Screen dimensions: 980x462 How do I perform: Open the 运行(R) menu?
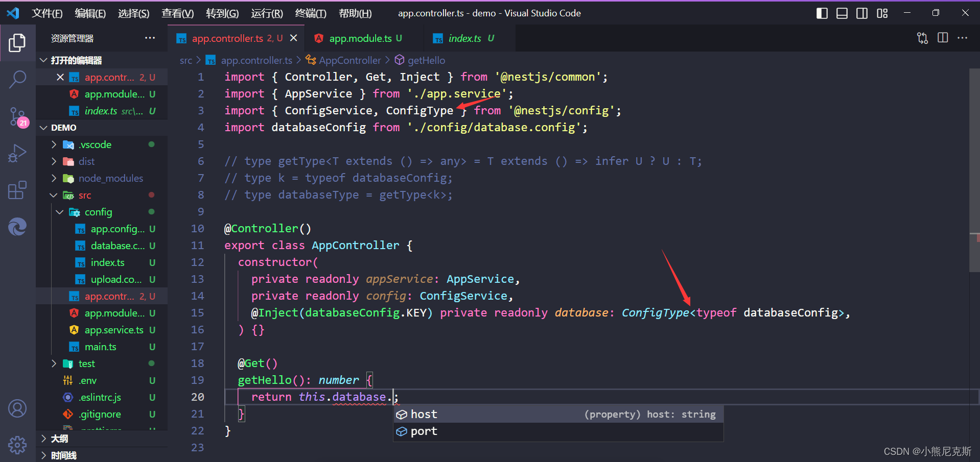(x=267, y=13)
